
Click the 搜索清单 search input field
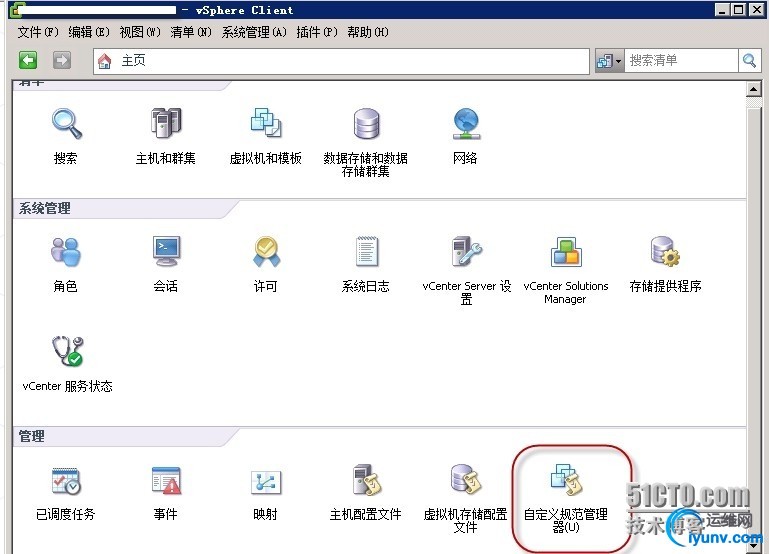coord(681,61)
